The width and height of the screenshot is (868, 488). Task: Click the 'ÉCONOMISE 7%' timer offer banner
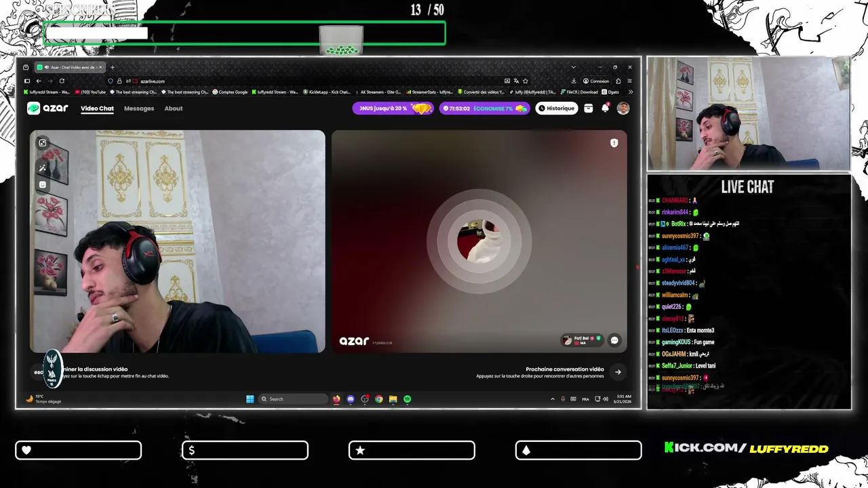(x=484, y=108)
